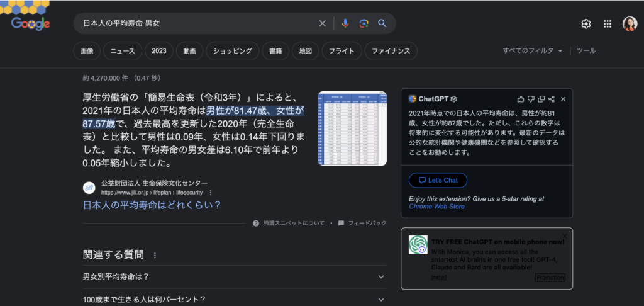Submit search with the magnifying glass icon
The height and width of the screenshot is (306, 644).
coord(382,23)
